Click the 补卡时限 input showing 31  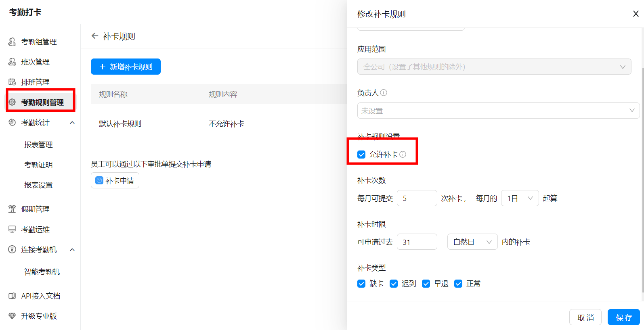pos(417,242)
